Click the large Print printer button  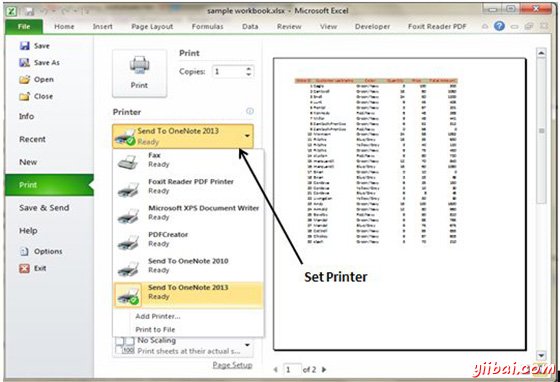coord(139,73)
